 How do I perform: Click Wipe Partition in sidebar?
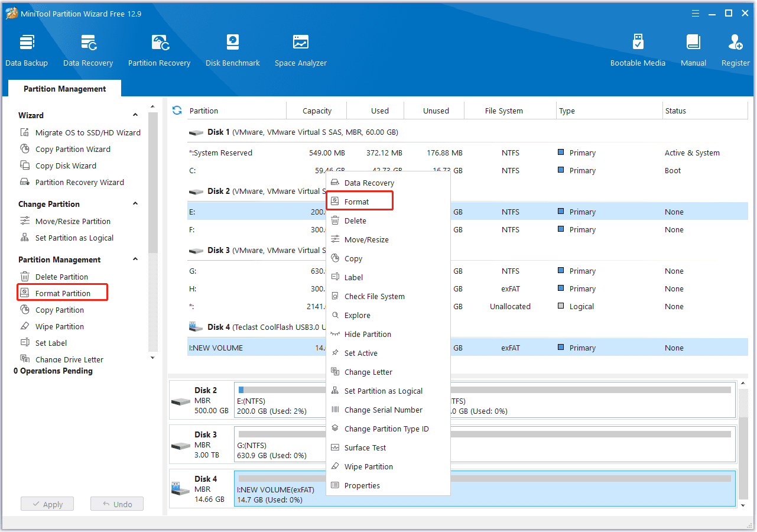pos(52,326)
